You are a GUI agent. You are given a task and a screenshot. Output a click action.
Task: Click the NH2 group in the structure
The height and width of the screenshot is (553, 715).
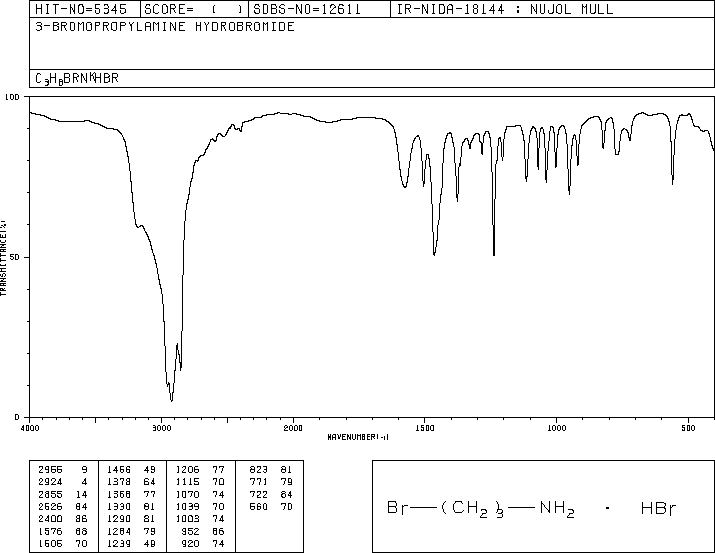point(557,509)
